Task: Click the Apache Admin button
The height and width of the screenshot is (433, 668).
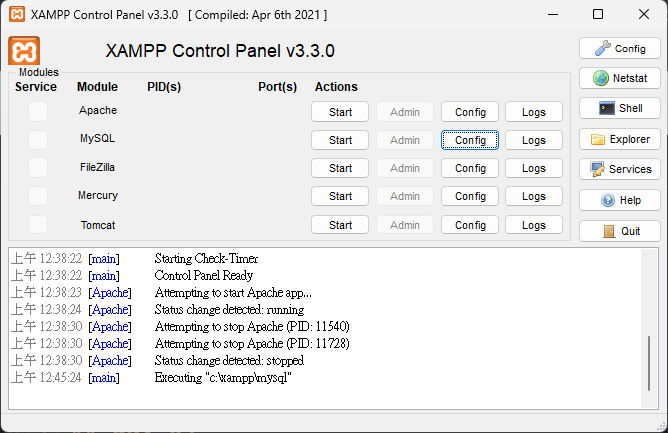Action: point(405,112)
